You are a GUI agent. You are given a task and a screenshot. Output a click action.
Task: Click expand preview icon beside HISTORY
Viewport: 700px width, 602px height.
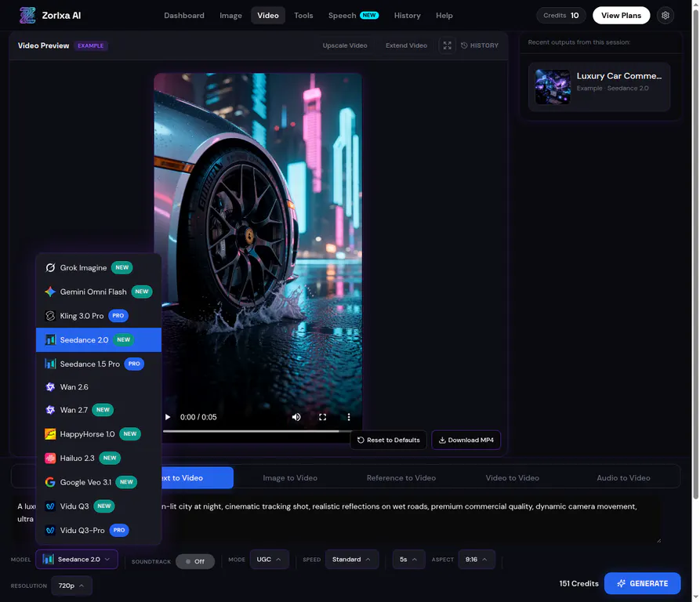point(448,45)
